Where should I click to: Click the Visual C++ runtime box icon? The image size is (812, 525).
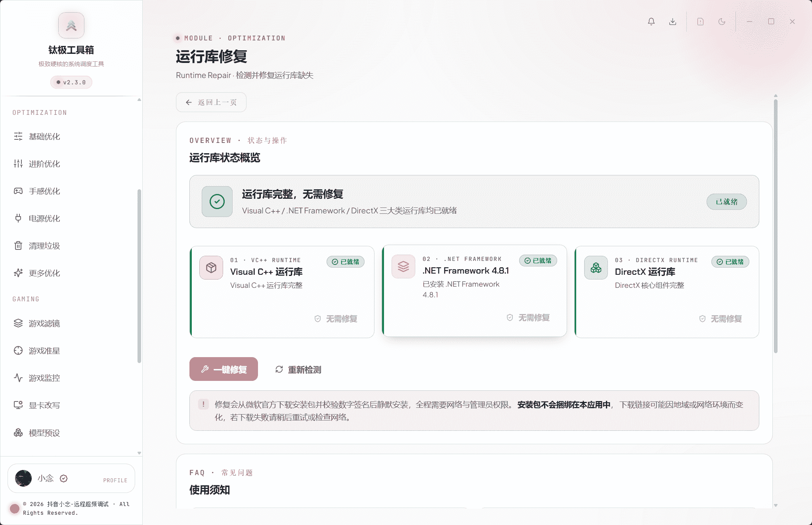[211, 268]
